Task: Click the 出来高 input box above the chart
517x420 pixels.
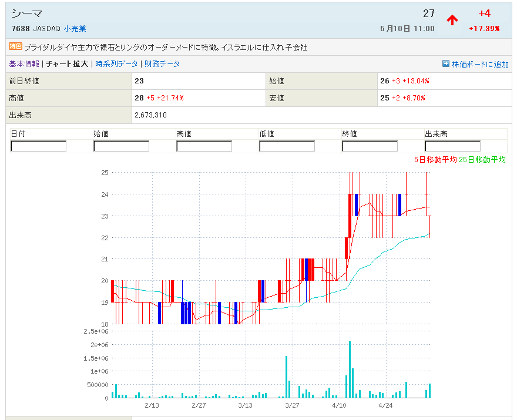Action: pos(452,146)
